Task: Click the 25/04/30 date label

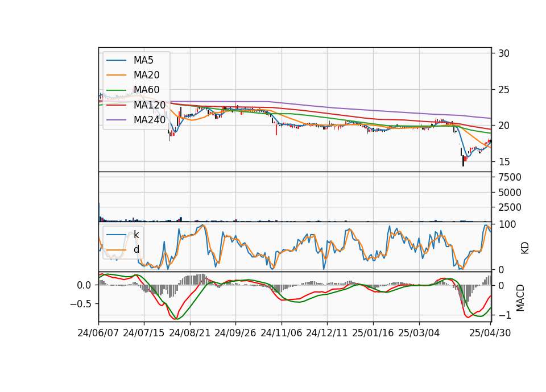Action: click(x=490, y=333)
